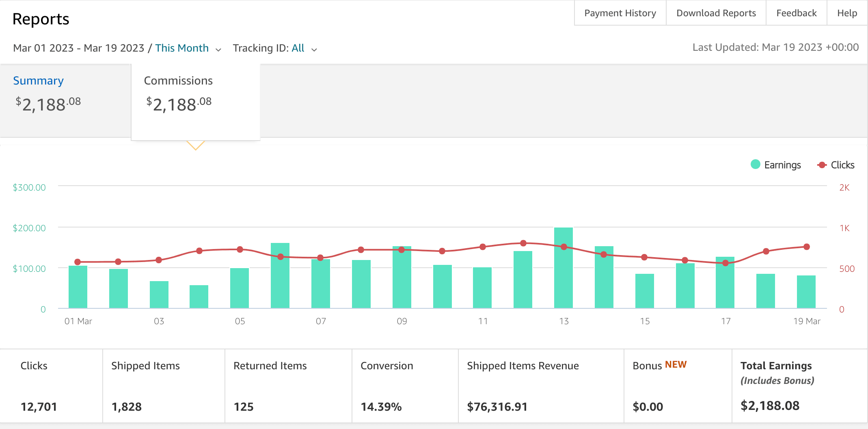
Task: Click the Total Earnings summary cell
Action: [799, 386]
